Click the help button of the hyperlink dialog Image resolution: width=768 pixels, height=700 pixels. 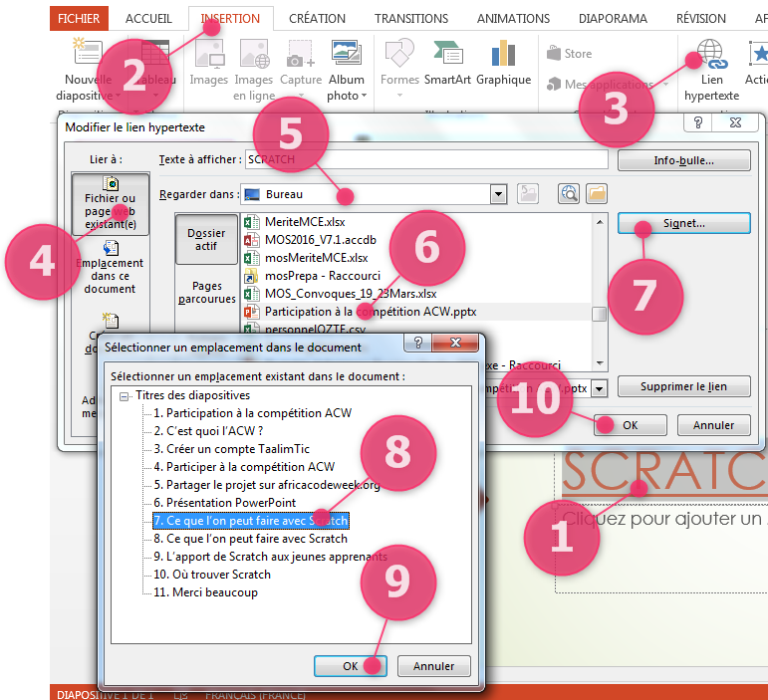tap(698, 122)
